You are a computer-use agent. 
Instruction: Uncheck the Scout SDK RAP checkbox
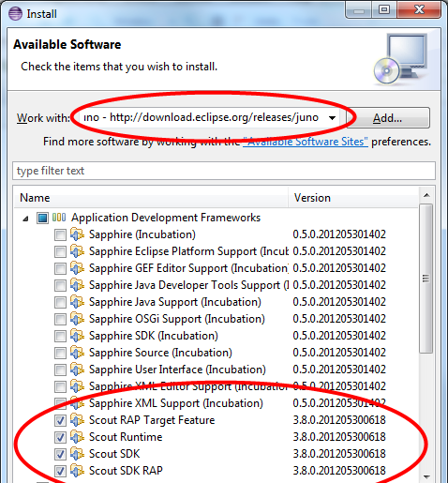point(60,471)
